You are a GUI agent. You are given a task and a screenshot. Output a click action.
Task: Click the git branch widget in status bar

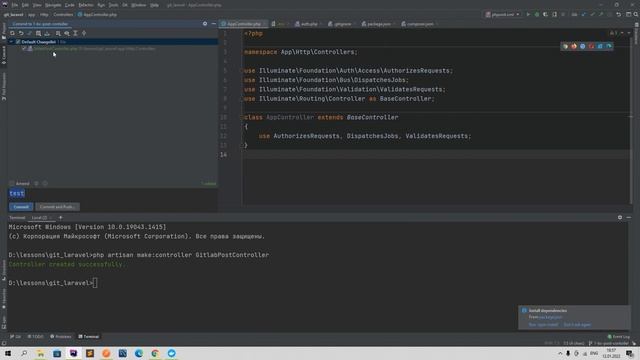608,343
